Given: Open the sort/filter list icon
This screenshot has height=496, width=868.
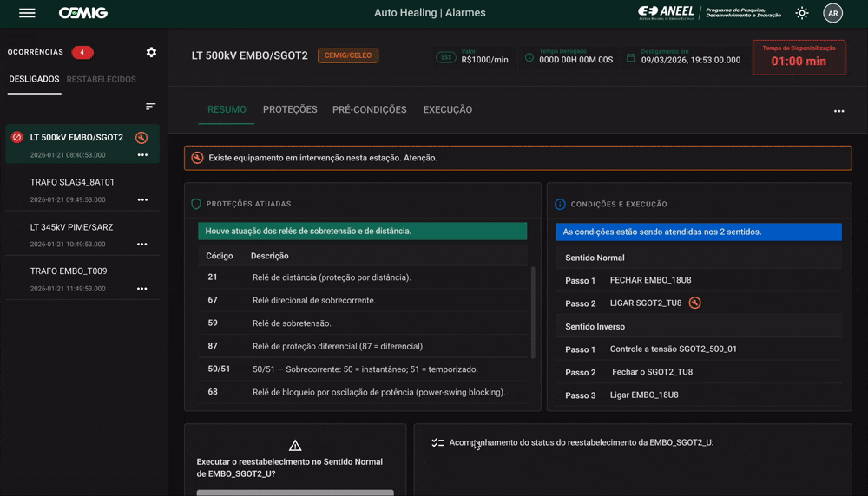Looking at the screenshot, I should click(150, 106).
